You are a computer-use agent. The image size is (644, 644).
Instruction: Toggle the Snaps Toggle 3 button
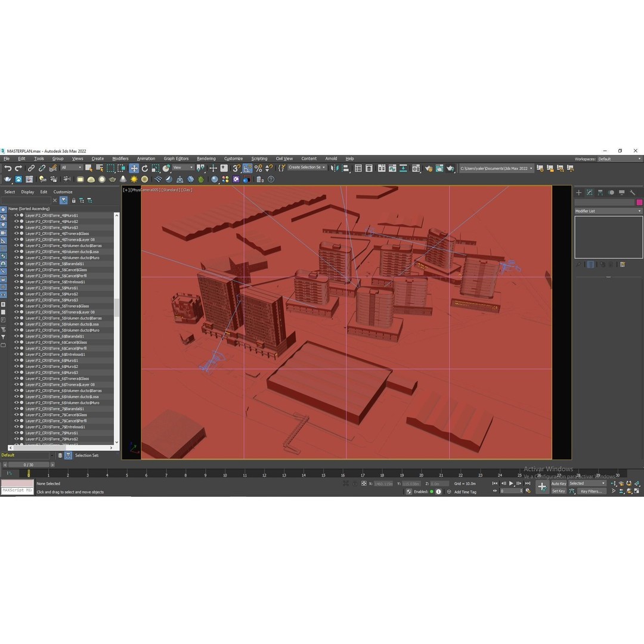[237, 168]
